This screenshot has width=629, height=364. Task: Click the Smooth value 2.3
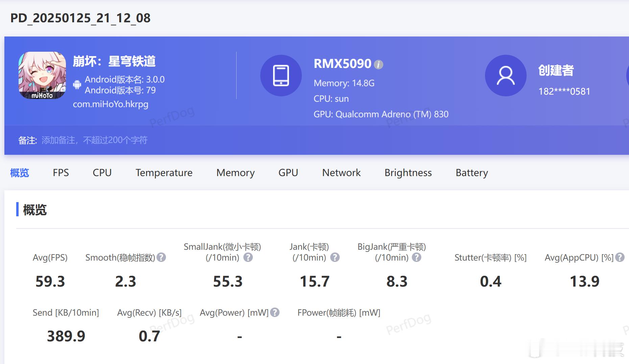(125, 282)
